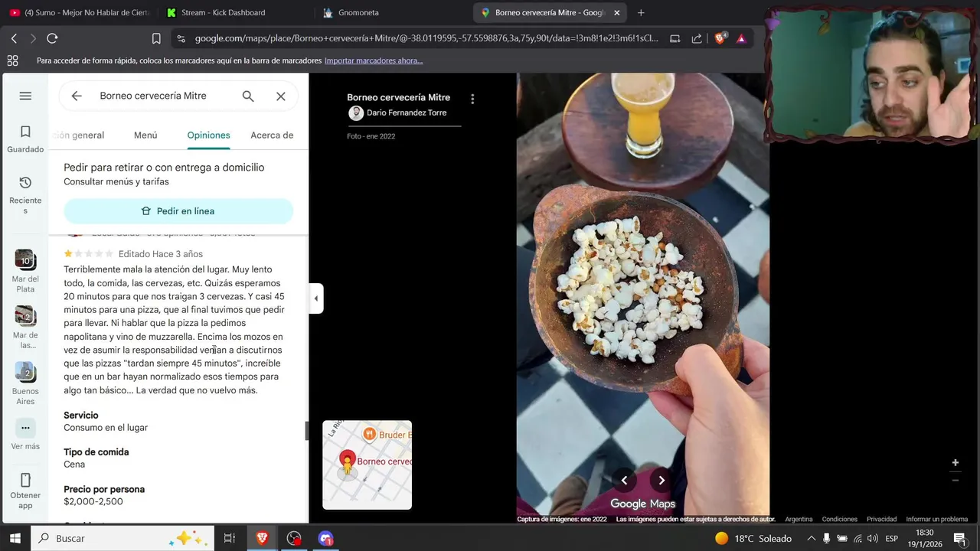Open the notification center icon
The height and width of the screenshot is (551, 980).
(x=959, y=538)
